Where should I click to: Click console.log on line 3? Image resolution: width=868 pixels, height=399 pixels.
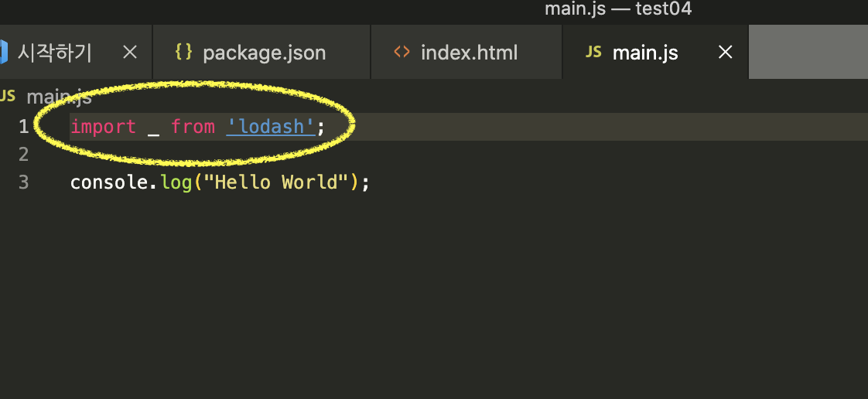pos(131,182)
